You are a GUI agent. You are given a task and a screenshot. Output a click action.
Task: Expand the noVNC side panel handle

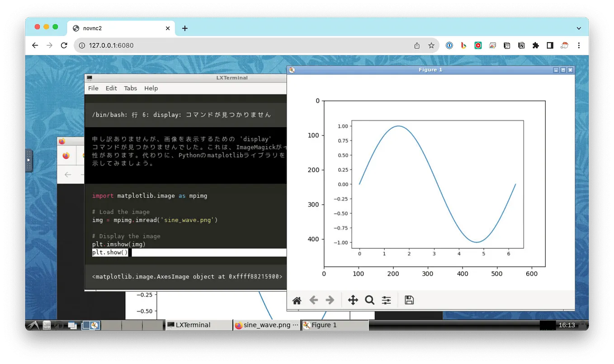click(x=28, y=161)
